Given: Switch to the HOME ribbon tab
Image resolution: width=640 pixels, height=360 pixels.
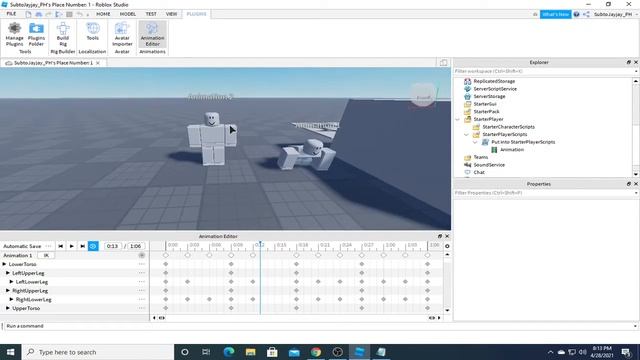Looking at the screenshot, I should click(103, 14).
